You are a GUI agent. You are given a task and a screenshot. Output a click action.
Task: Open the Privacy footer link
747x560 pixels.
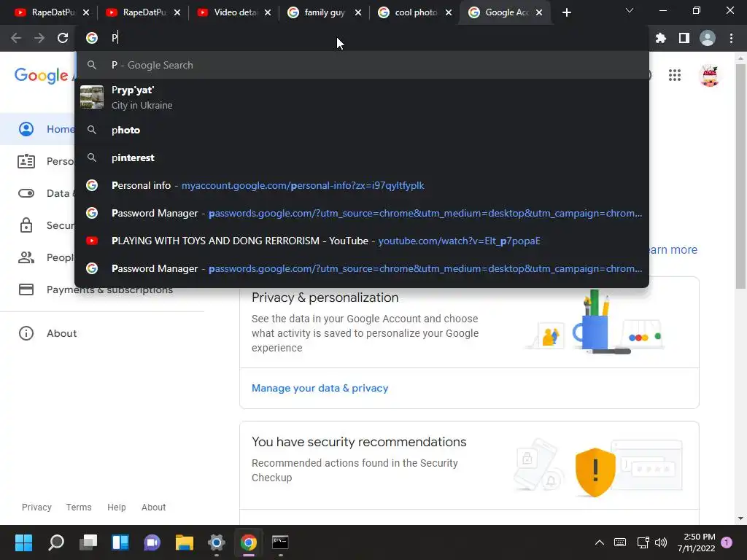[36, 507]
